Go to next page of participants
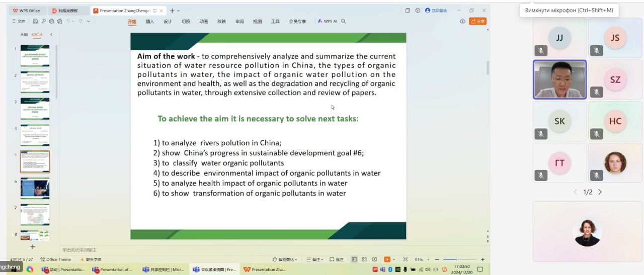The height and width of the screenshot is (275, 644). coord(600,192)
